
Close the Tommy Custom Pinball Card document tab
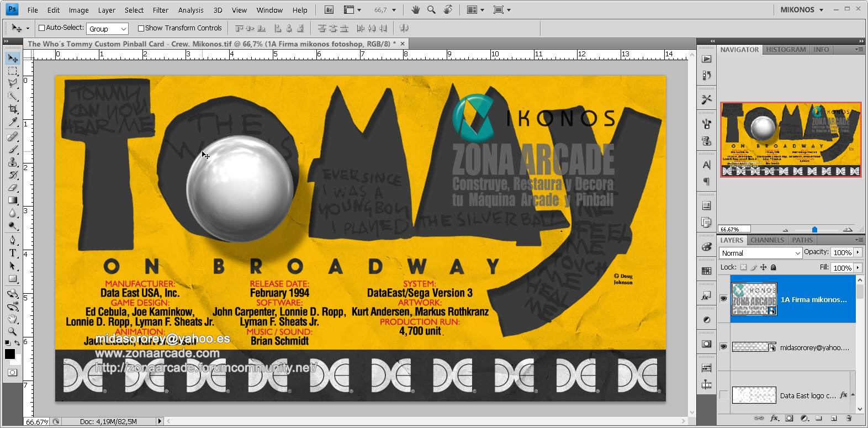pos(403,44)
